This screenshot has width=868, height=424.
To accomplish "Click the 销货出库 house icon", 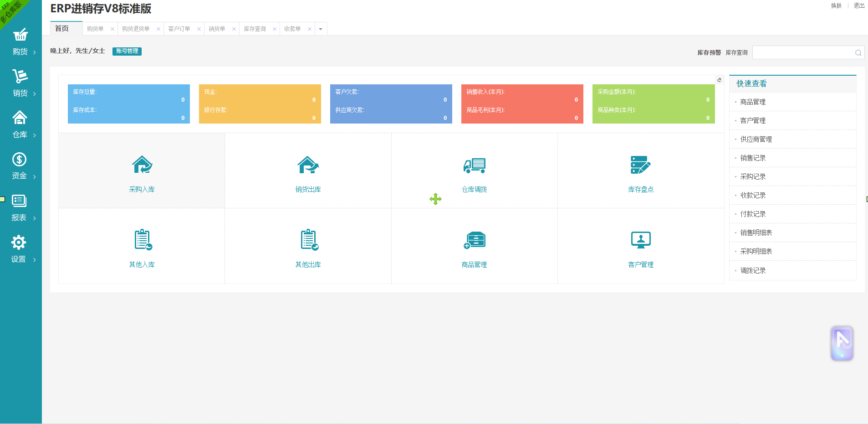I will tap(308, 165).
